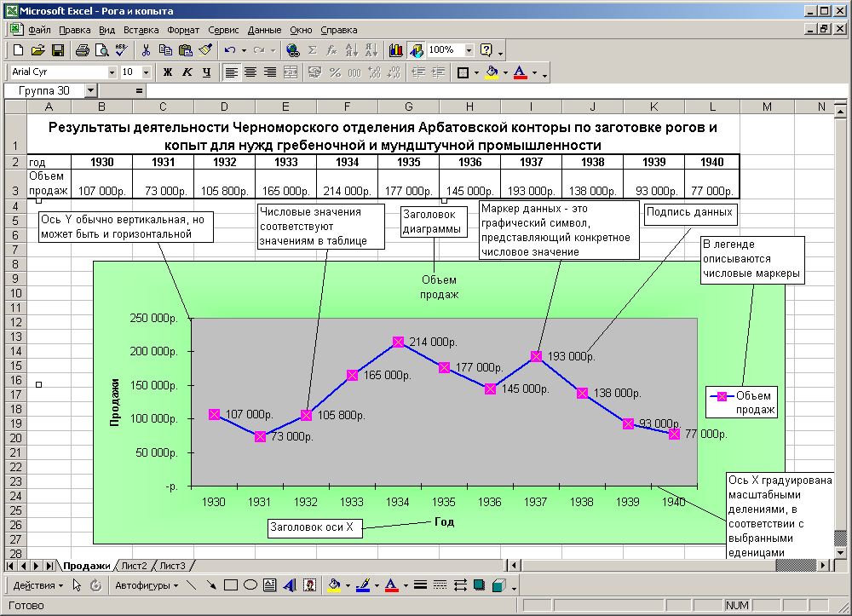The width and height of the screenshot is (852, 616).
Task: Apply percent style format
Action: 335,72
